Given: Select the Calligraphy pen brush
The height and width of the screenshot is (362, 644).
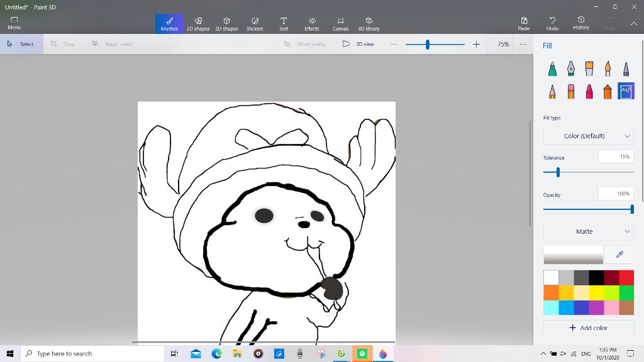Looking at the screenshot, I should [x=571, y=69].
